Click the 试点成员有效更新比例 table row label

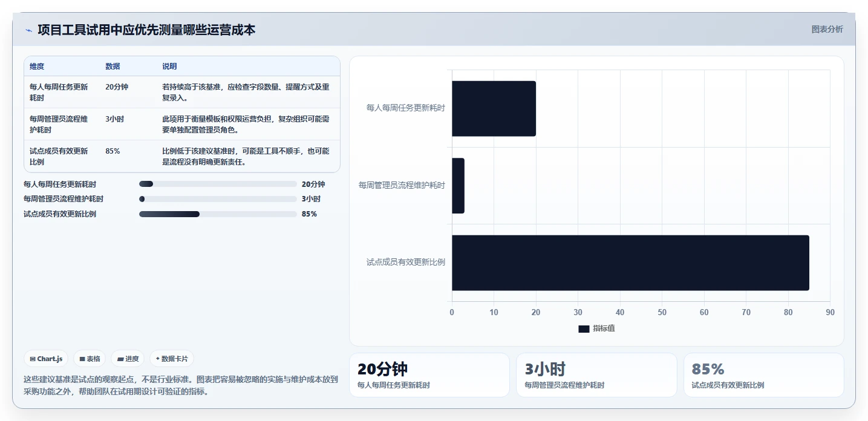tap(59, 156)
